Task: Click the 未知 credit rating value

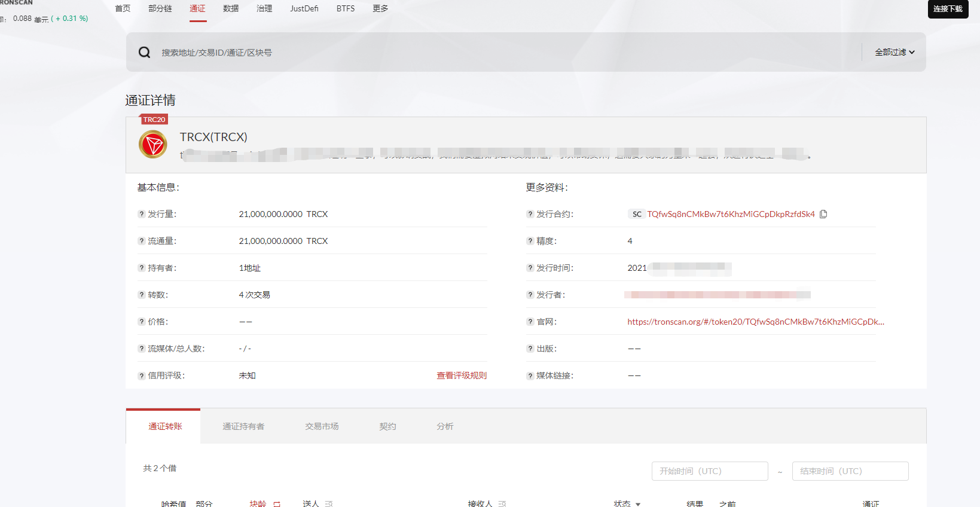Action: tap(247, 375)
